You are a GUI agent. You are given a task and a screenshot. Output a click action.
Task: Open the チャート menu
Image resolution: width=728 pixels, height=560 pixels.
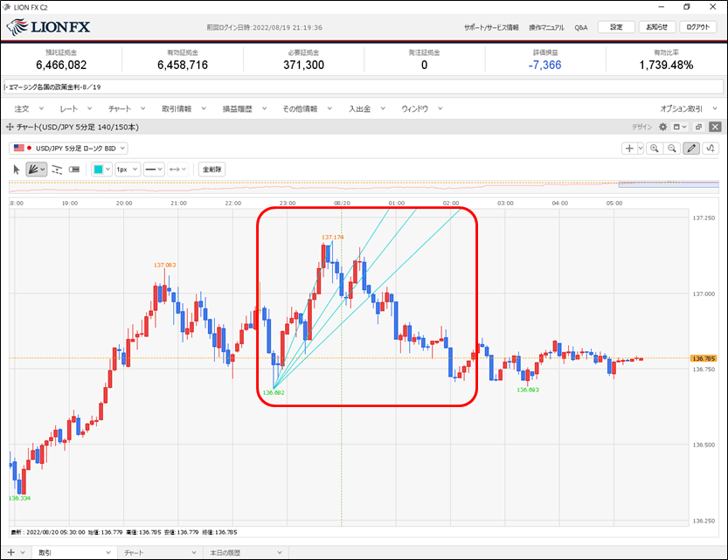click(x=126, y=109)
